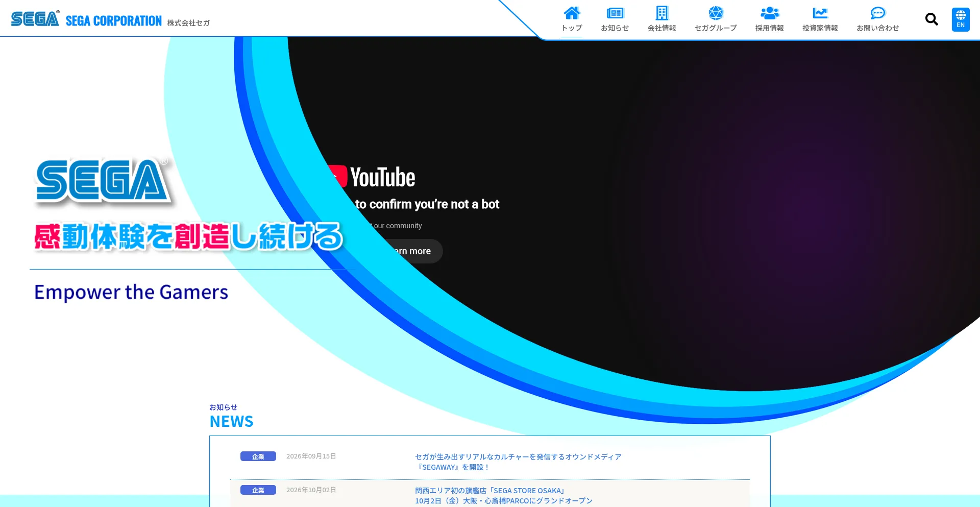
Task: Open the トップ menu label
Action: pyautogui.click(x=572, y=28)
